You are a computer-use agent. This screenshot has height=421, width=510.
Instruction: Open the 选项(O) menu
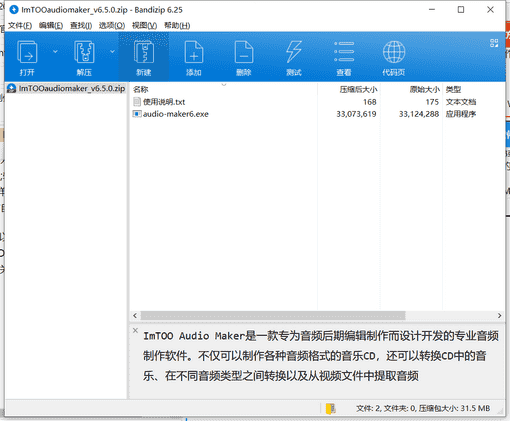tap(112, 25)
